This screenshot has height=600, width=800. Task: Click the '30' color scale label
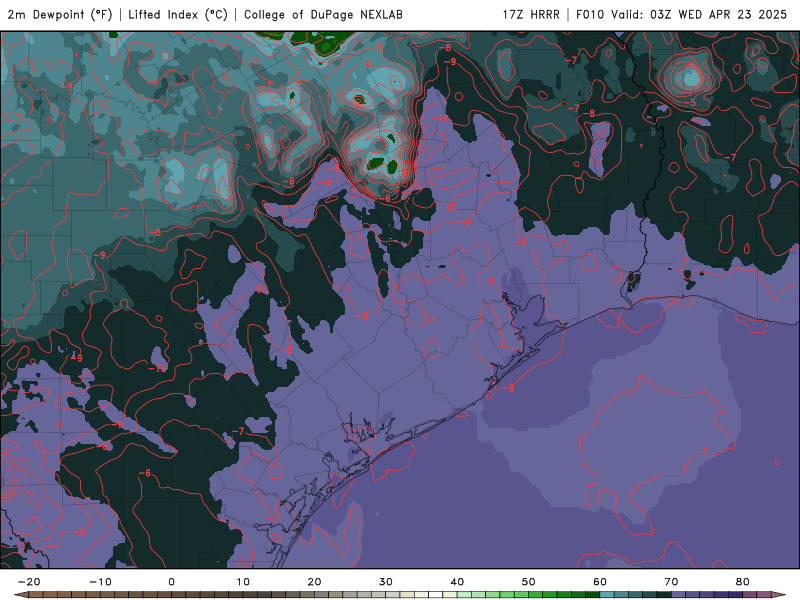(x=386, y=582)
